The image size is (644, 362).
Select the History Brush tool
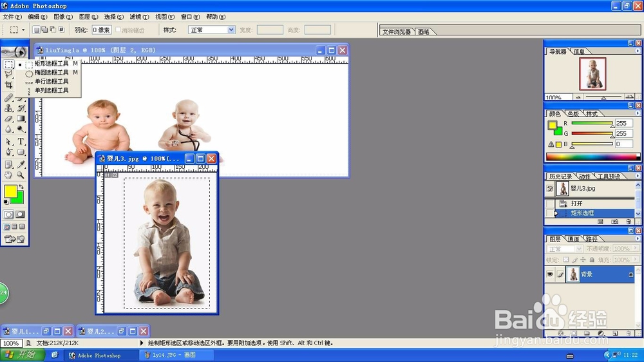21,108
